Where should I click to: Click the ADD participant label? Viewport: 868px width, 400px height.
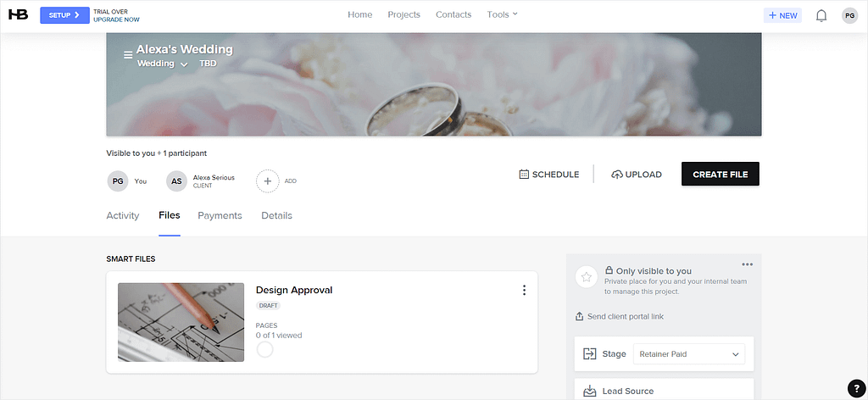coord(291,181)
